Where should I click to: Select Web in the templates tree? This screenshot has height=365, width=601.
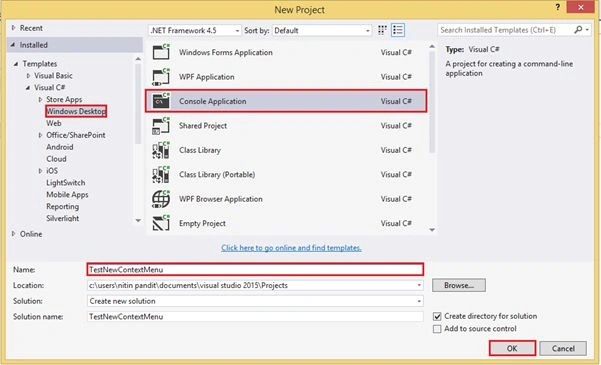click(x=54, y=123)
